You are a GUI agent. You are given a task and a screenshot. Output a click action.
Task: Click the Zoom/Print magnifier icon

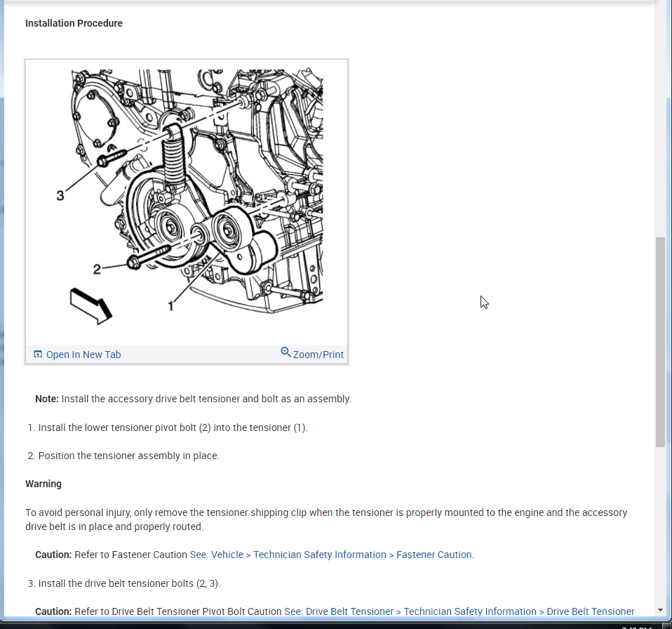(x=285, y=352)
